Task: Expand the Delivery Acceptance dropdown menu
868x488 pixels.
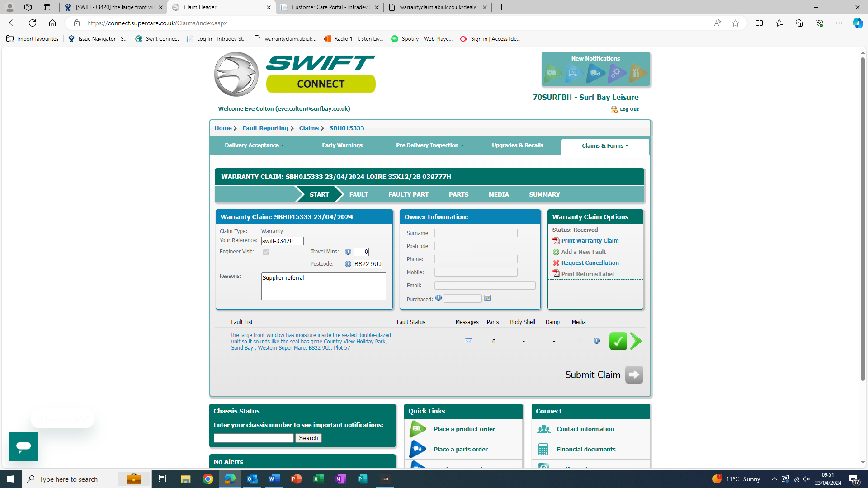Action: coord(255,145)
